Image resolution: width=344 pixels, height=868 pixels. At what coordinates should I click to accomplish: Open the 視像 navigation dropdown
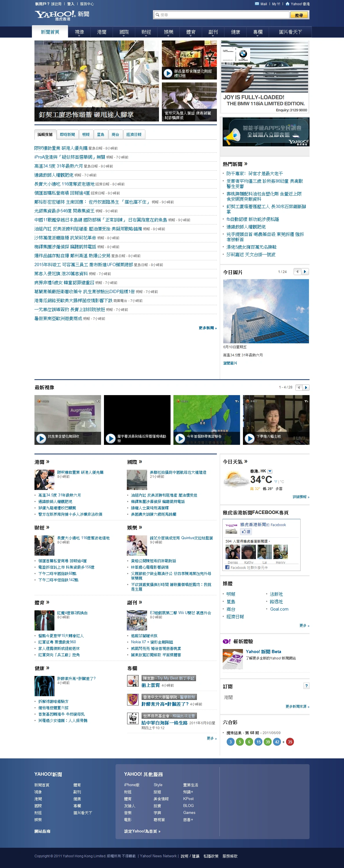tap(79, 32)
